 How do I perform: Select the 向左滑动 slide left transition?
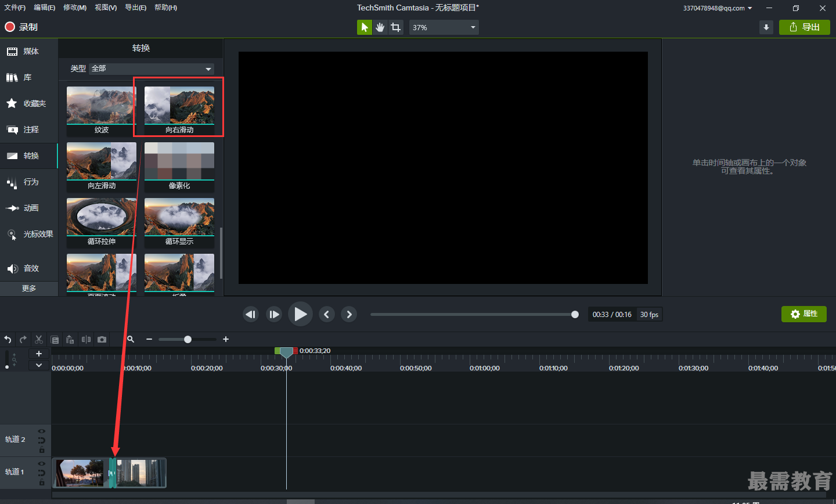[x=102, y=167]
